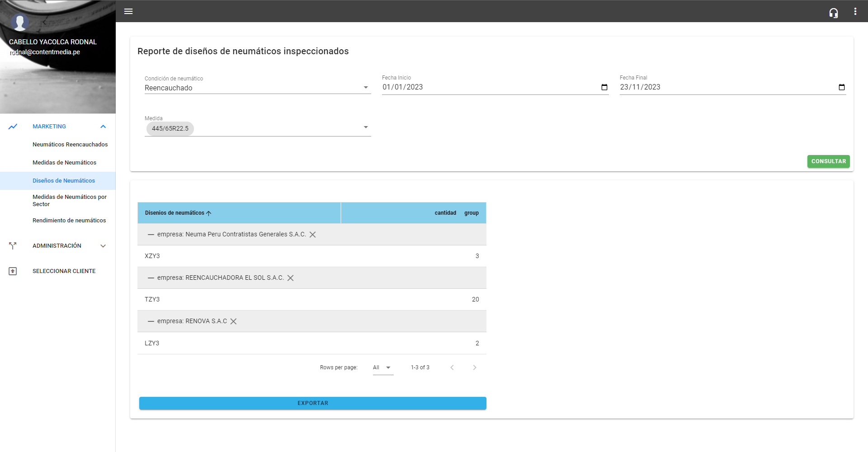Open the three-dot options menu

pyautogui.click(x=855, y=11)
